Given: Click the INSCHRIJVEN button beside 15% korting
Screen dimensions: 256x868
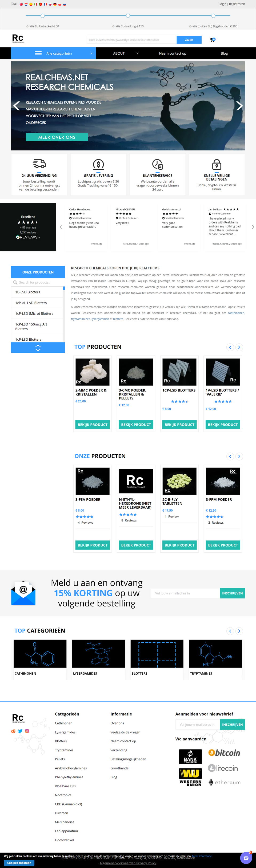Looking at the screenshot, I should pos(232,593).
